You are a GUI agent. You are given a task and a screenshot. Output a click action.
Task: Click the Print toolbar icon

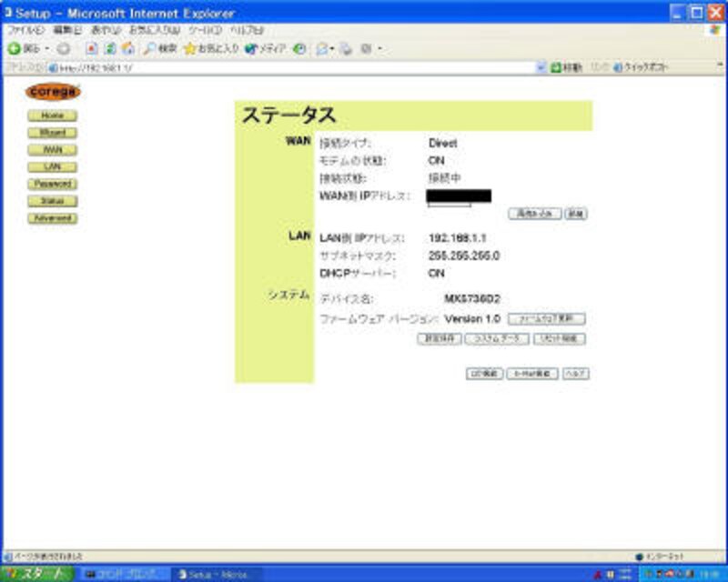(x=346, y=49)
